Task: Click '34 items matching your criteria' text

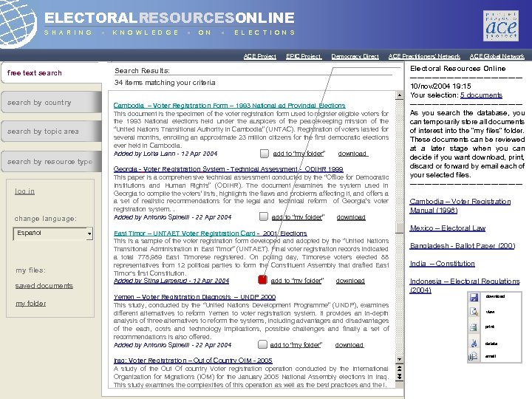Action: 165,83
